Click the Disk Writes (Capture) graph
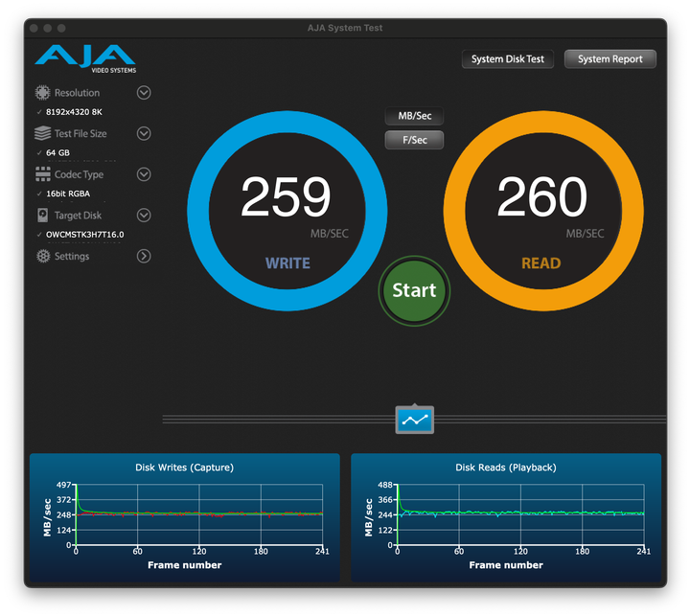This screenshot has width=690, height=616. pyautogui.click(x=184, y=517)
